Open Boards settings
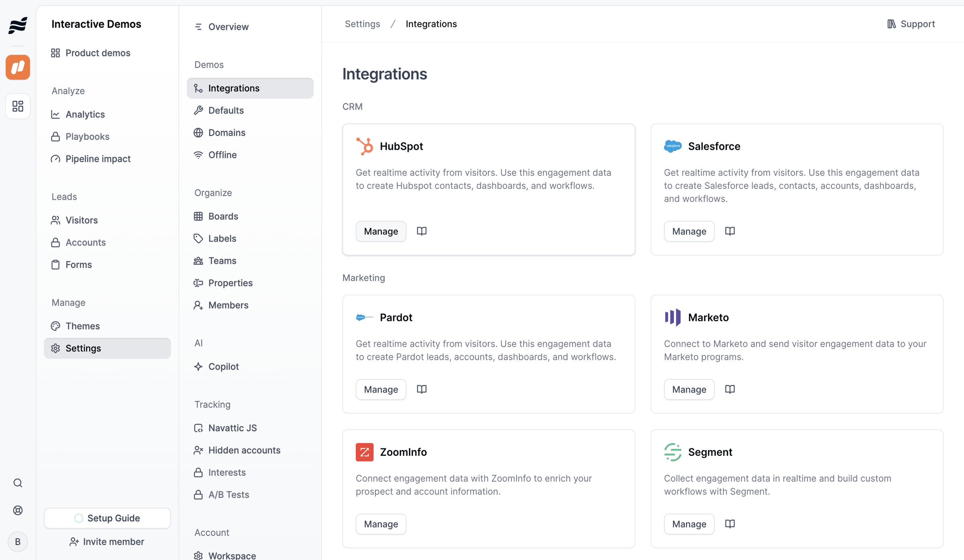964x560 pixels. click(250, 216)
